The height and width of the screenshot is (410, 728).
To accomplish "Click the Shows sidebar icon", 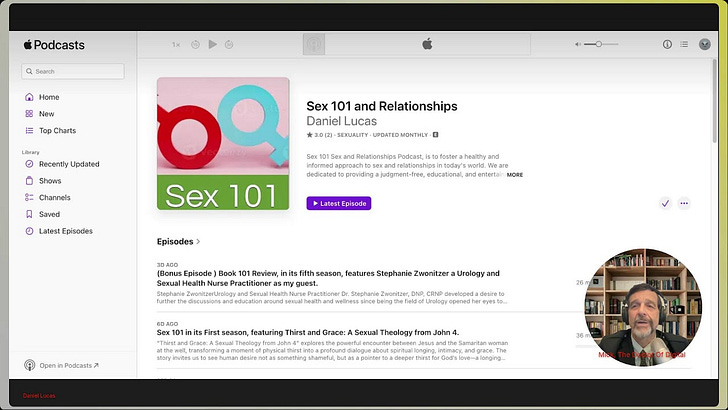I will click(29, 181).
